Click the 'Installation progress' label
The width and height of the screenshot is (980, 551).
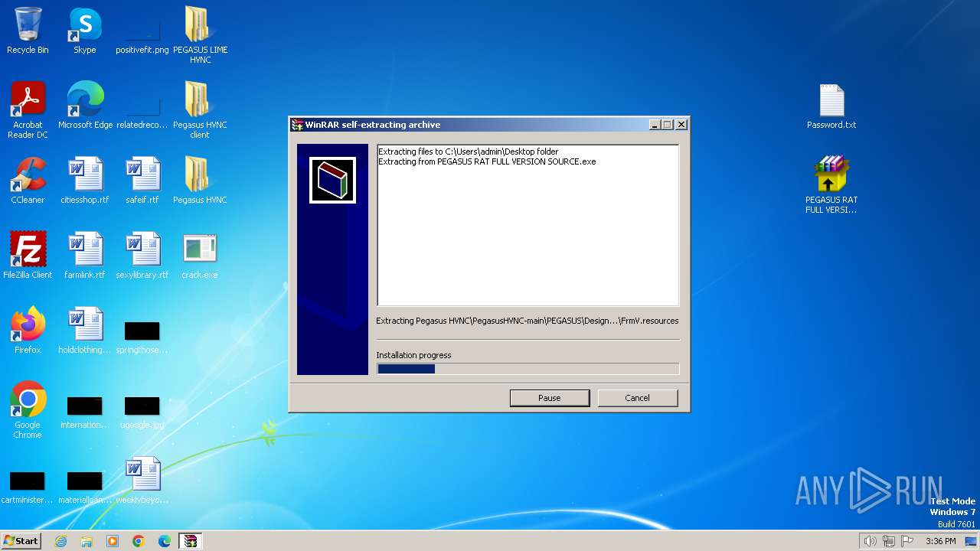click(x=413, y=355)
